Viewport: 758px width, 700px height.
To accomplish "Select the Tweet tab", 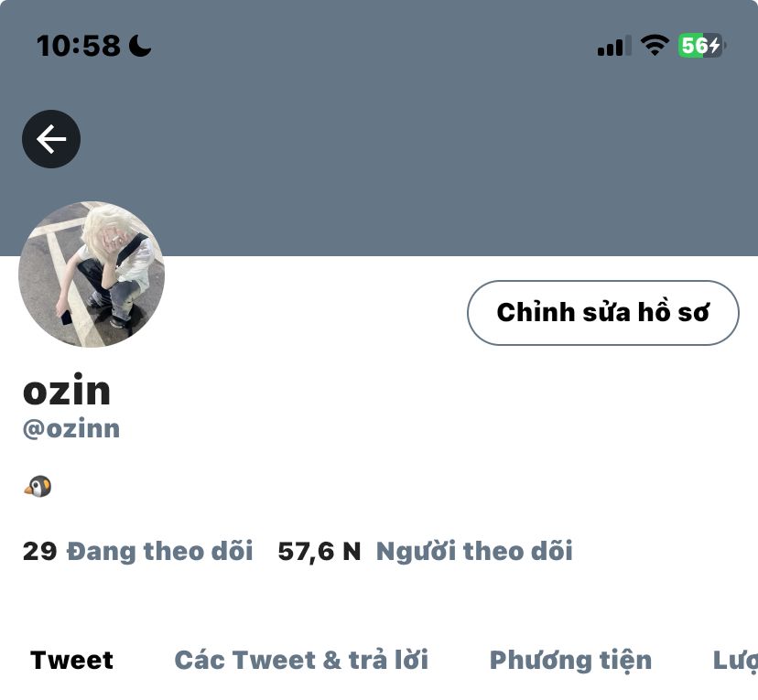I will coord(71,660).
